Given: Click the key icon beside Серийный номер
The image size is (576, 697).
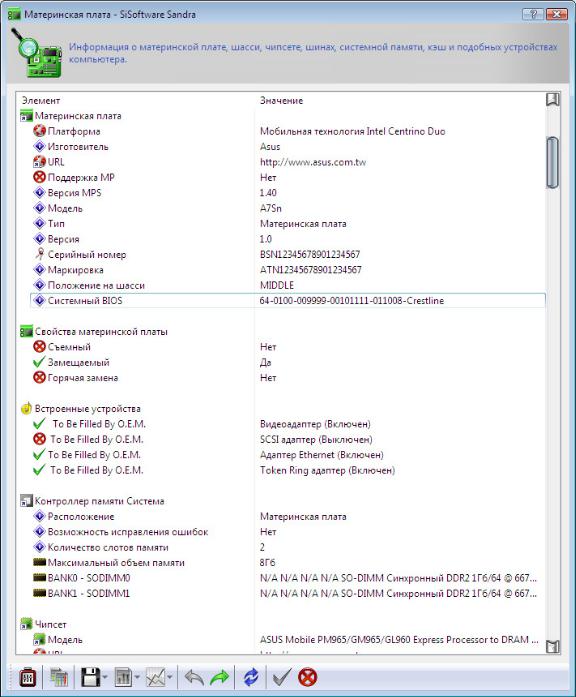Looking at the screenshot, I should [40, 254].
